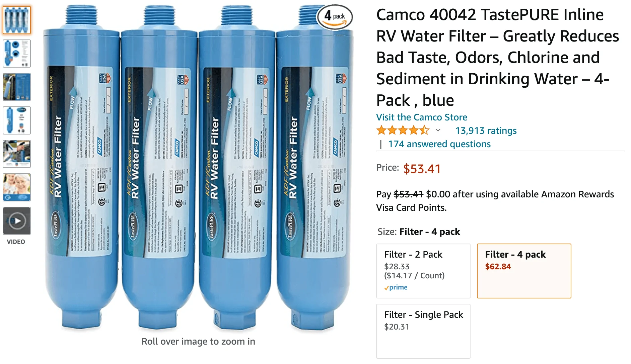The height and width of the screenshot is (364, 631).
Task: Expand the star rating breakdown chevron
Action: [x=438, y=130]
